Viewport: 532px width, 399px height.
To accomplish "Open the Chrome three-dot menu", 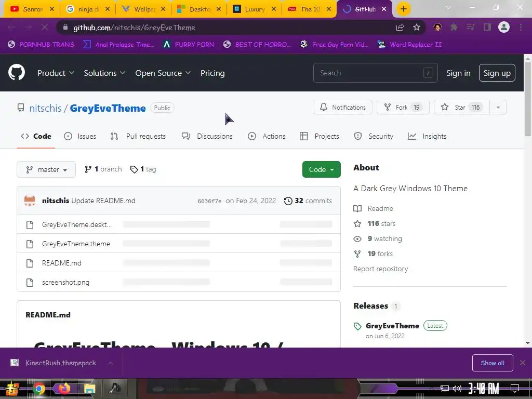I will (521, 28).
